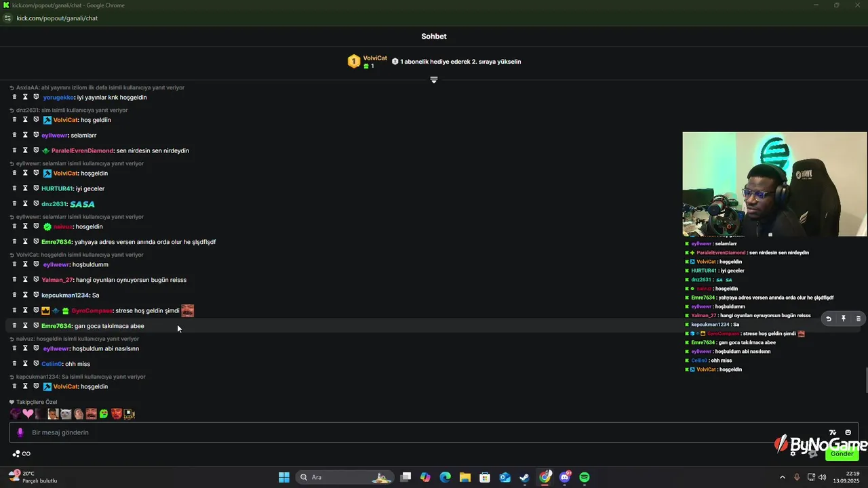
Task: Open VolviCat profile from leaderboard banner
Action: [x=375, y=58]
